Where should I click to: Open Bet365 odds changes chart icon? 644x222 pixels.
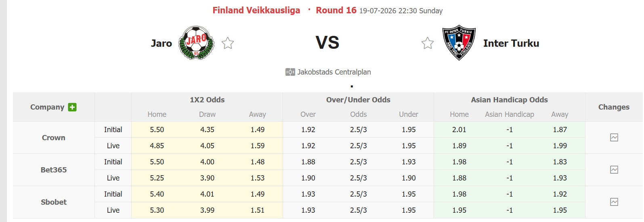tap(614, 170)
